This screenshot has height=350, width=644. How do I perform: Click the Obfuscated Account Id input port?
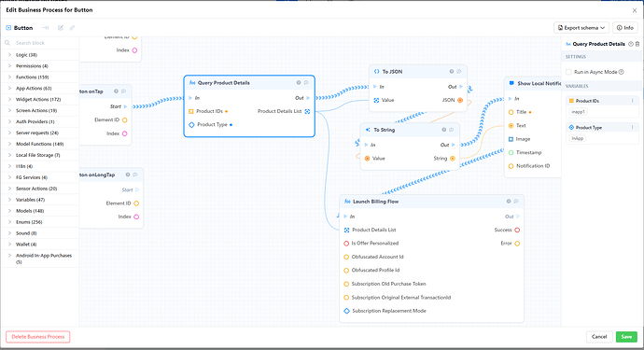click(x=346, y=257)
